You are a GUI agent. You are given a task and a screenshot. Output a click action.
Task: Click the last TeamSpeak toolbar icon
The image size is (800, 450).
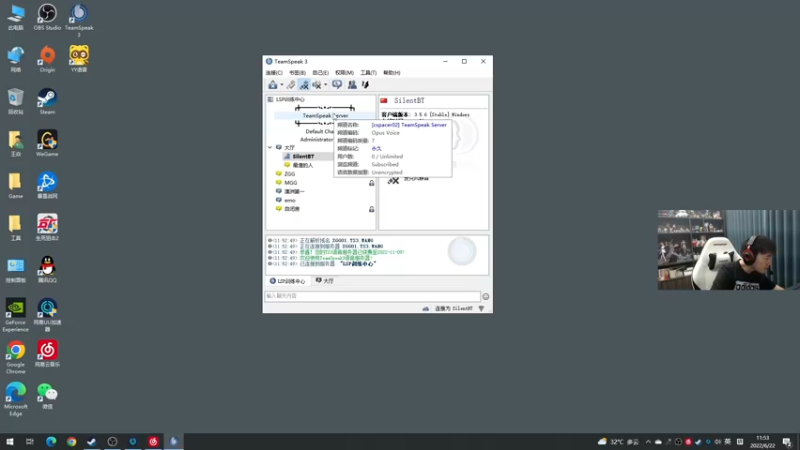365,85
